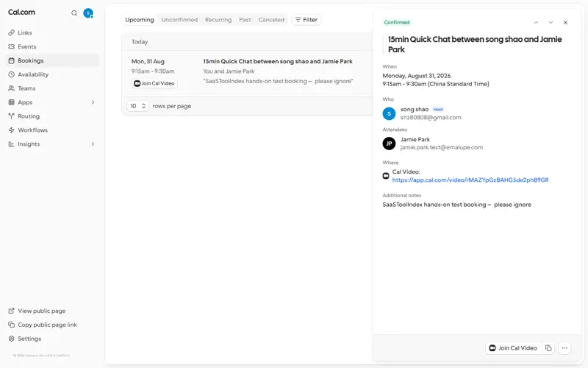Switch to the Recurring tab
Screen dimensions: 588x368
pos(218,20)
